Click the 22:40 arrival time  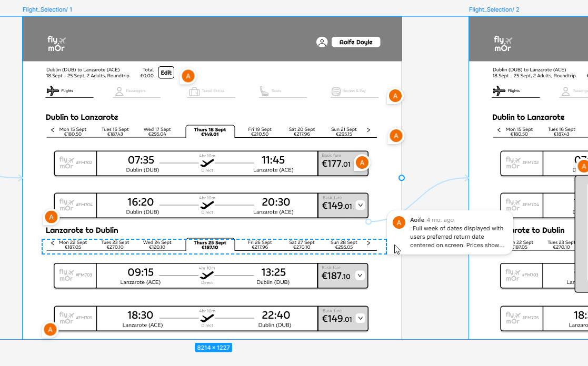pyautogui.click(x=276, y=315)
